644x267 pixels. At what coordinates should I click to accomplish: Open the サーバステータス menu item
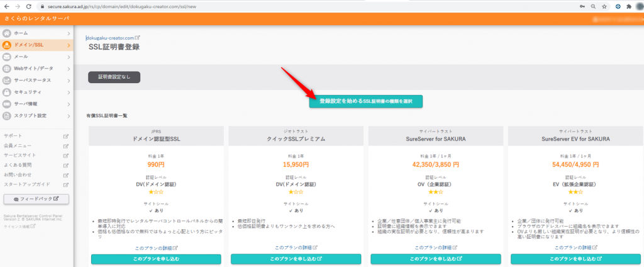point(36,80)
